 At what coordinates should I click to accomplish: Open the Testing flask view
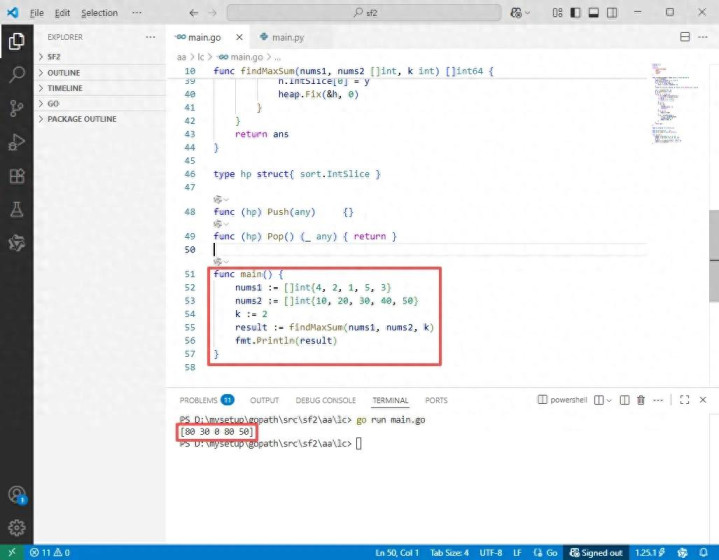(17, 210)
